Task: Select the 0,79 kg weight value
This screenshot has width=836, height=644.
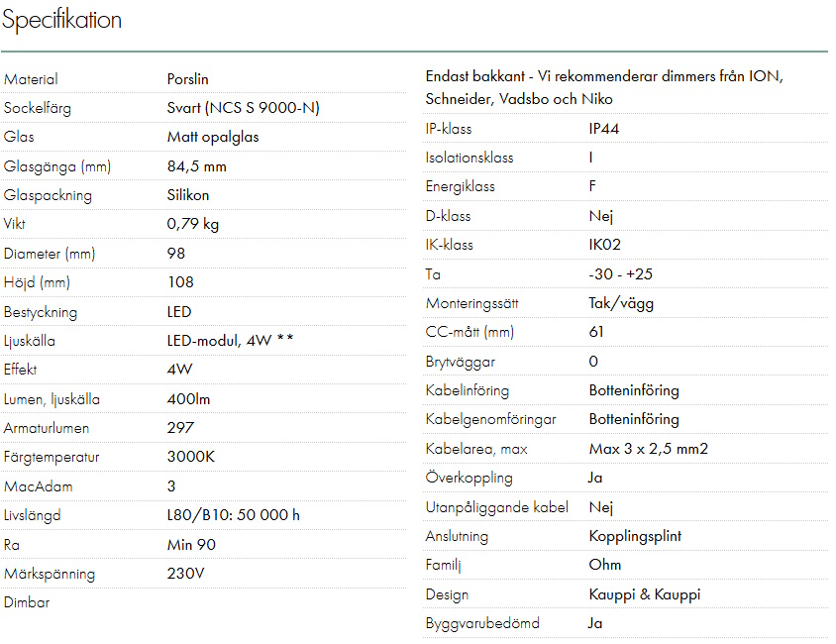Action: coord(193,224)
